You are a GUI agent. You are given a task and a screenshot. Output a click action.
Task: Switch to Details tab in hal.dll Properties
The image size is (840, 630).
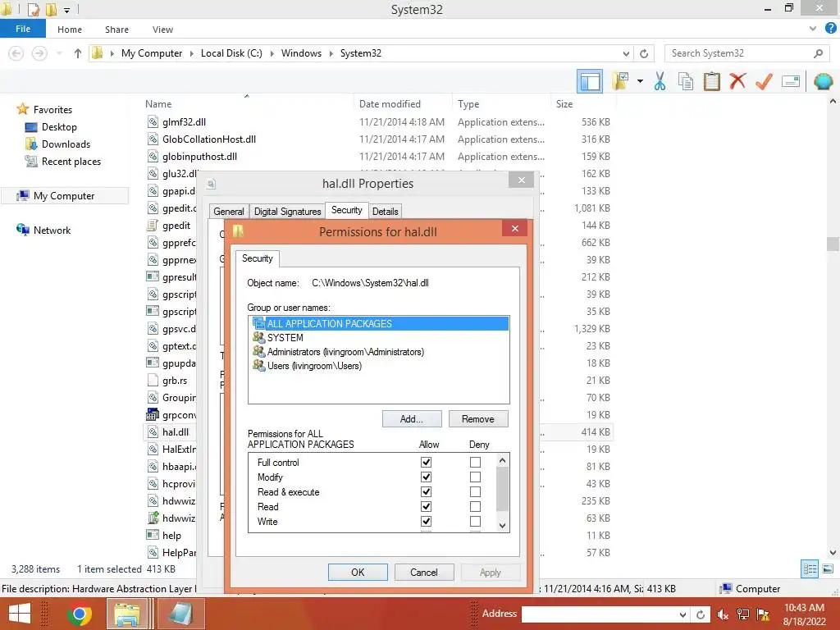386,211
